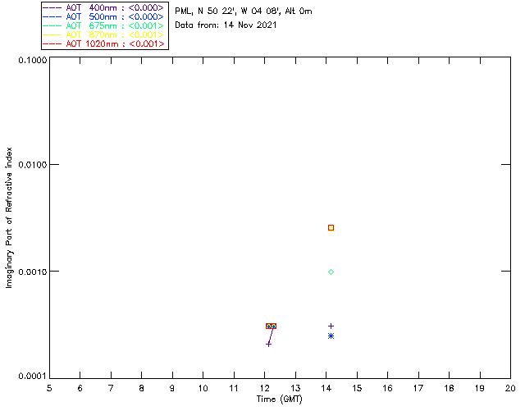525x420 pixels.
Task: Select the blue asterisk marker at time 14
Action: (x=331, y=336)
